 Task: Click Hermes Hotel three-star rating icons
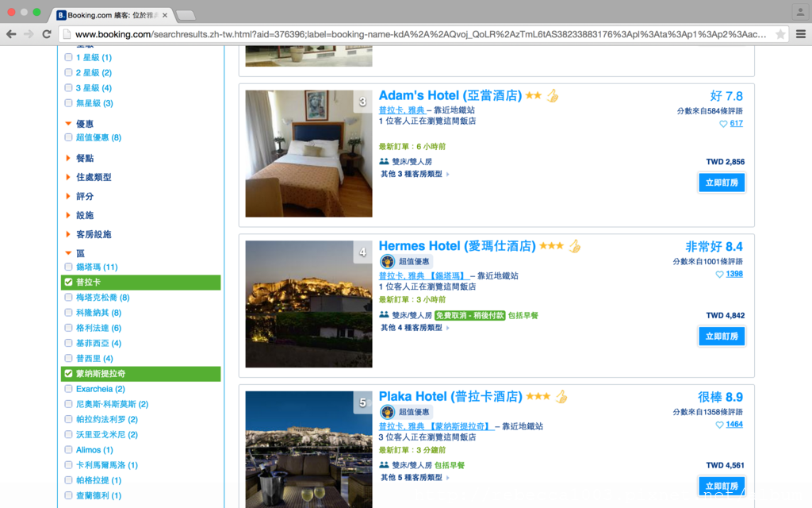(552, 246)
